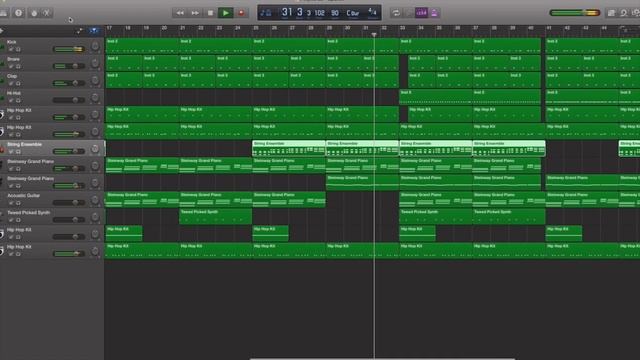
Task: Mute the Acoustic Guitar track
Action: [11, 203]
